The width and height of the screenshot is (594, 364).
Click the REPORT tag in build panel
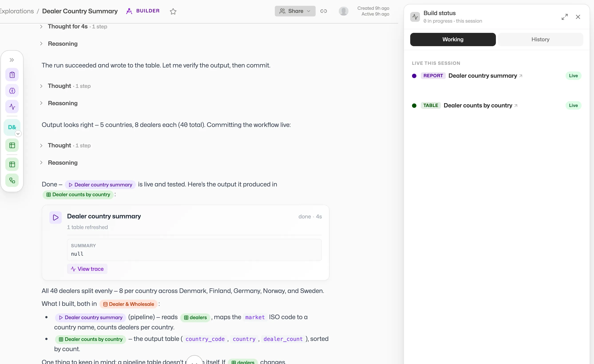pos(433,76)
